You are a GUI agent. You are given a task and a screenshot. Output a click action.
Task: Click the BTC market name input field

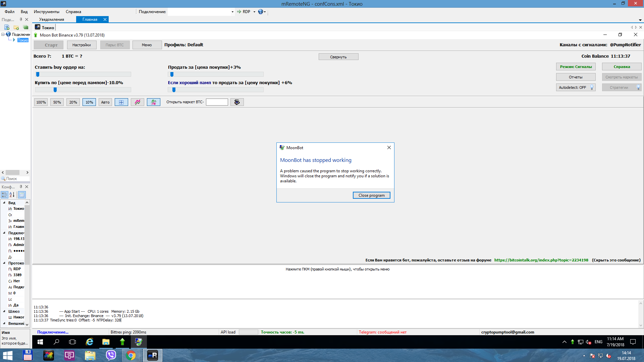(x=217, y=102)
